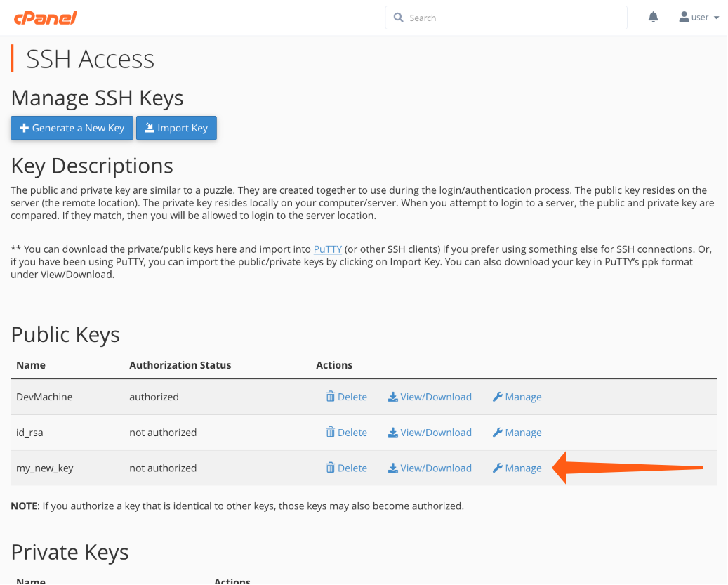Click the wrench icon next to DevMachine Manage
728x585 pixels.
pyautogui.click(x=498, y=397)
